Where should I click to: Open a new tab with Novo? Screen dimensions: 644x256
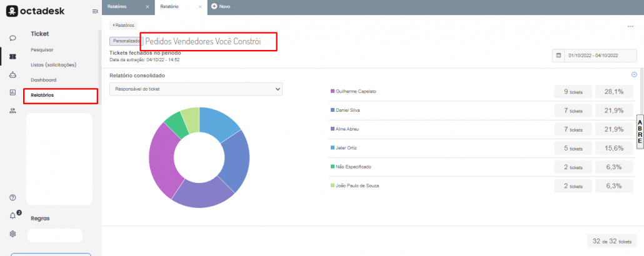tap(221, 6)
